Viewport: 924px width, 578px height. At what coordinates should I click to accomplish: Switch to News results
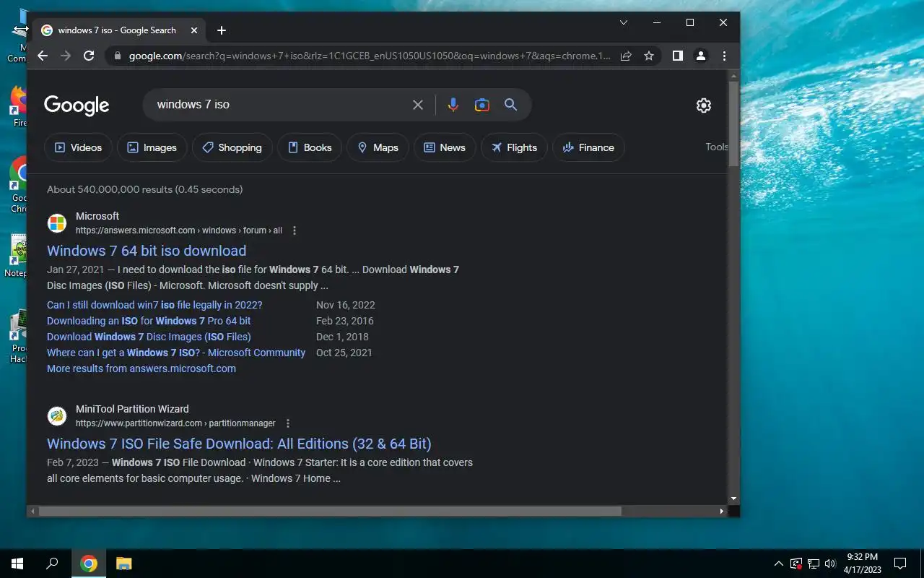[x=445, y=147]
